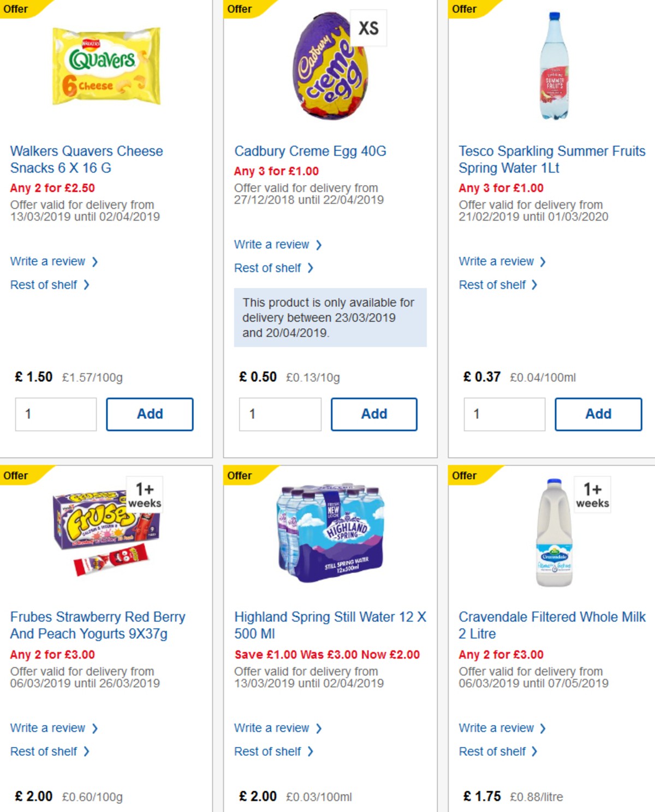
Task: Add Tesco Sparkling Summer Fruits to basket
Action: pyautogui.click(x=598, y=414)
